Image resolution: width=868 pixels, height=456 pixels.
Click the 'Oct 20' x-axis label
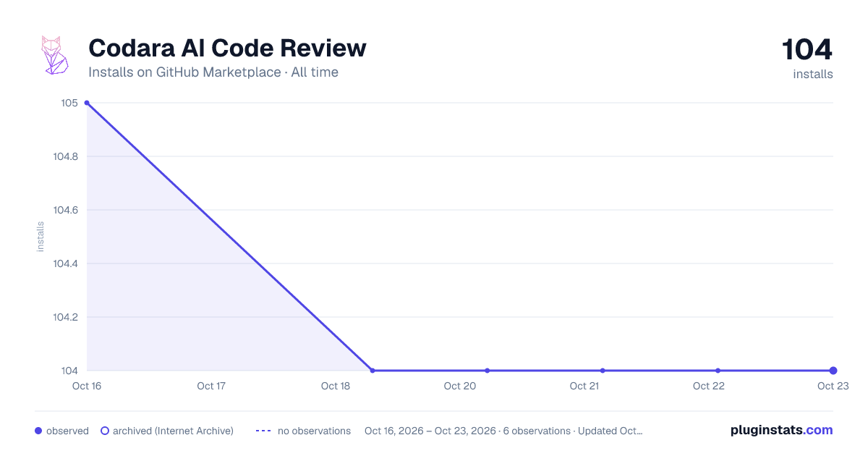pos(460,386)
